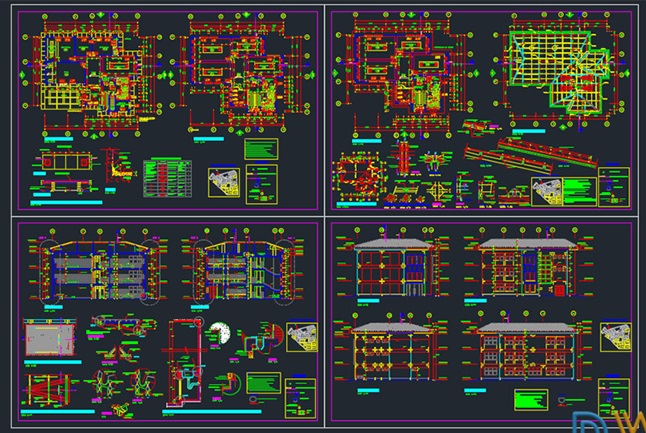Select the title block in the top-right sheet
646x433 pixels.
pos(613,187)
